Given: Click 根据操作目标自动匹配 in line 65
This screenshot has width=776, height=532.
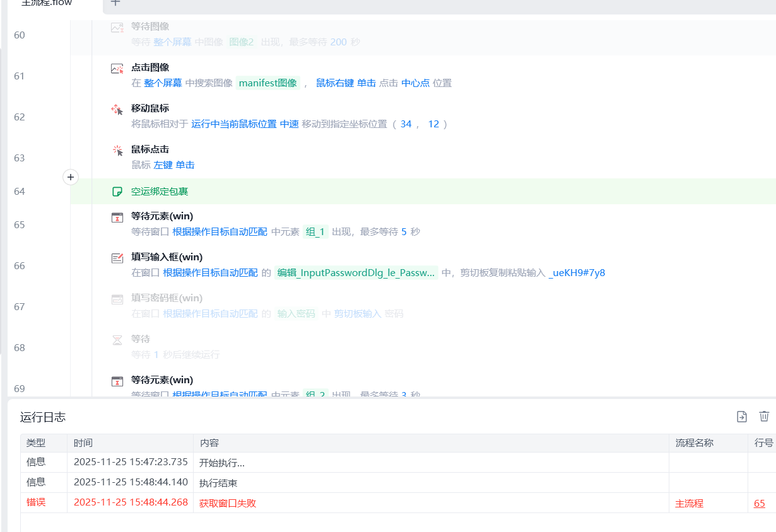Looking at the screenshot, I should 220,232.
